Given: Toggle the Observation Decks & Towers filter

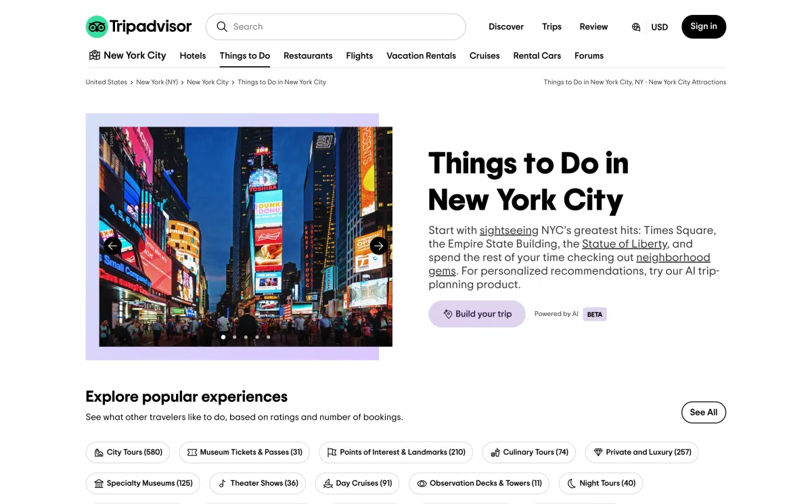Looking at the screenshot, I should [x=478, y=483].
